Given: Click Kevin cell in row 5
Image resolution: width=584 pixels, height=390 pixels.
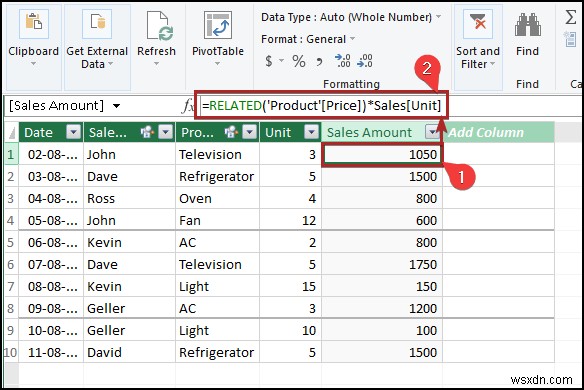Looking at the screenshot, I should pyautogui.click(x=130, y=242).
